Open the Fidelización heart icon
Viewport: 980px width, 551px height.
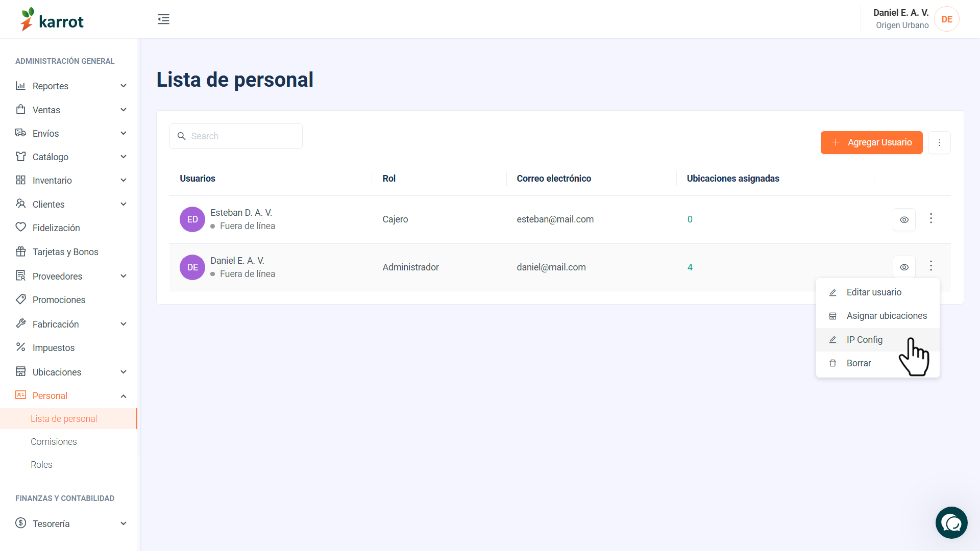(x=20, y=227)
